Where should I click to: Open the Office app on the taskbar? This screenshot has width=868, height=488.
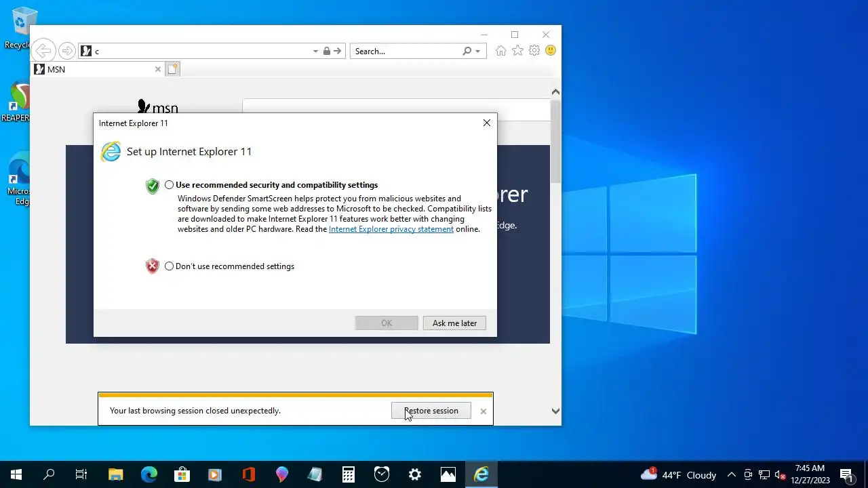point(248,474)
